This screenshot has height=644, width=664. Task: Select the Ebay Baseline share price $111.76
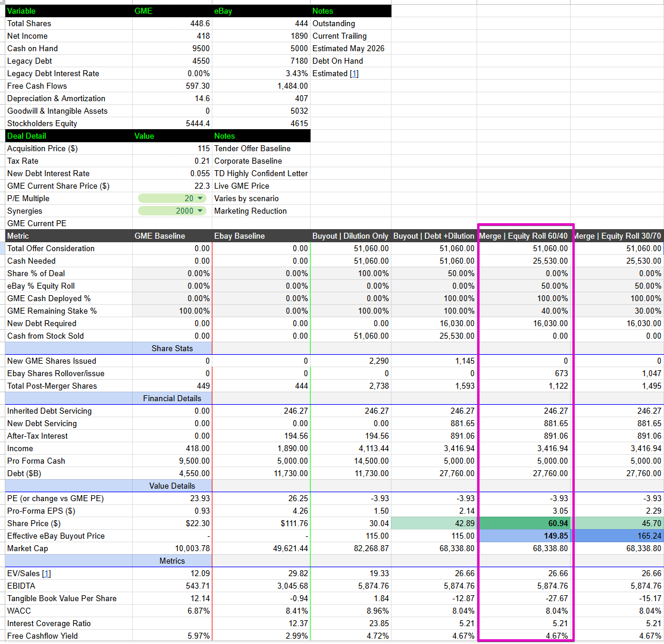(x=261, y=523)
